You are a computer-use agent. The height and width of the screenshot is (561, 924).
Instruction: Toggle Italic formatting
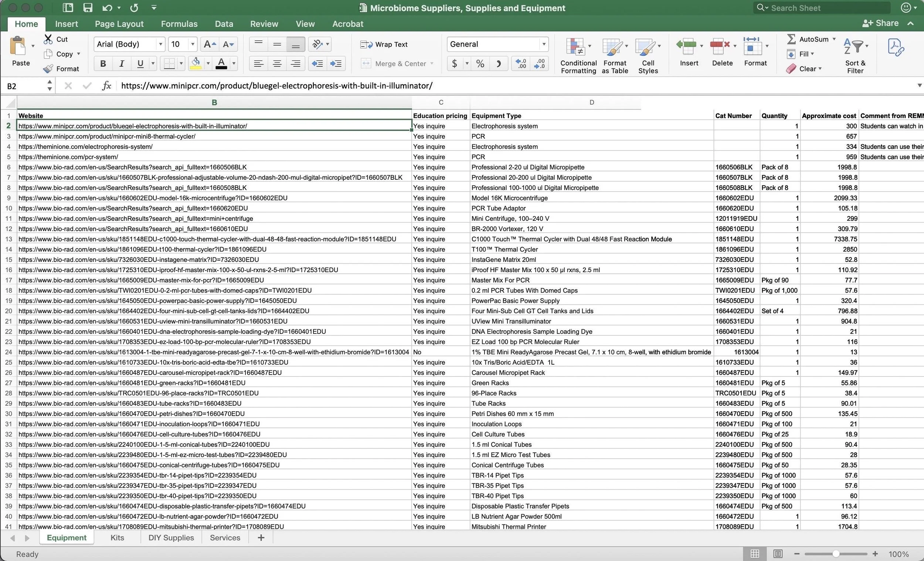point(122,63)
